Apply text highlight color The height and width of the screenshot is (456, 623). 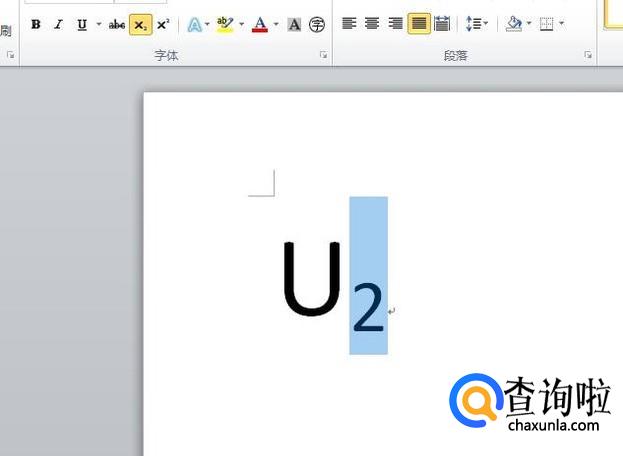pos(225,24)
